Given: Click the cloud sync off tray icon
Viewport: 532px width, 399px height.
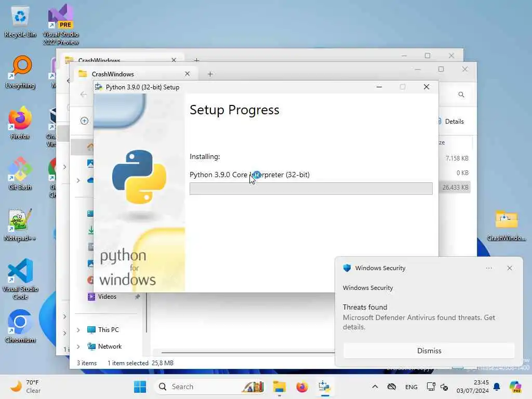Looking at the screenshot, I should (x=392, y=387).
